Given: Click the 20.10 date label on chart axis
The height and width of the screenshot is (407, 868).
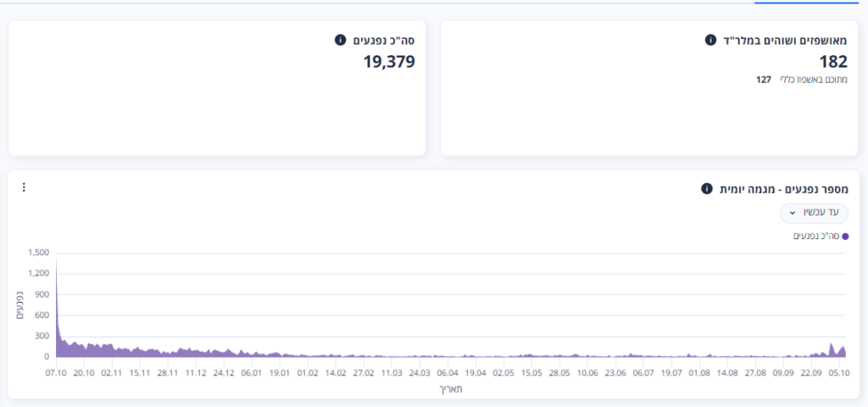Looking at the screenshot, I should point(84,373).
